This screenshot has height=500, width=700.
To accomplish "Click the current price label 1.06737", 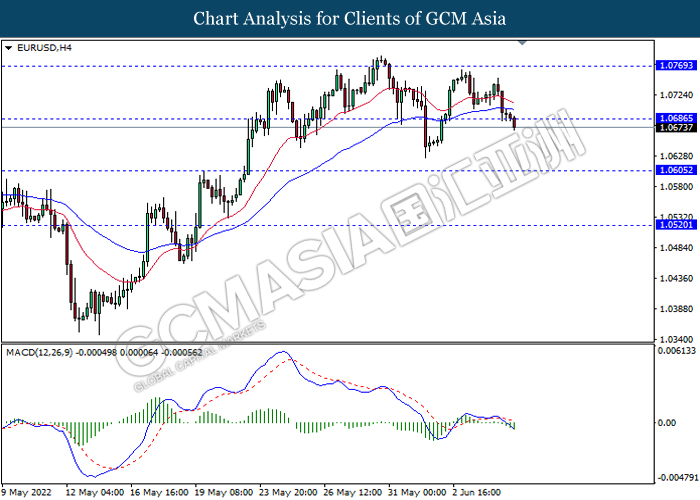I will (676, 128).
